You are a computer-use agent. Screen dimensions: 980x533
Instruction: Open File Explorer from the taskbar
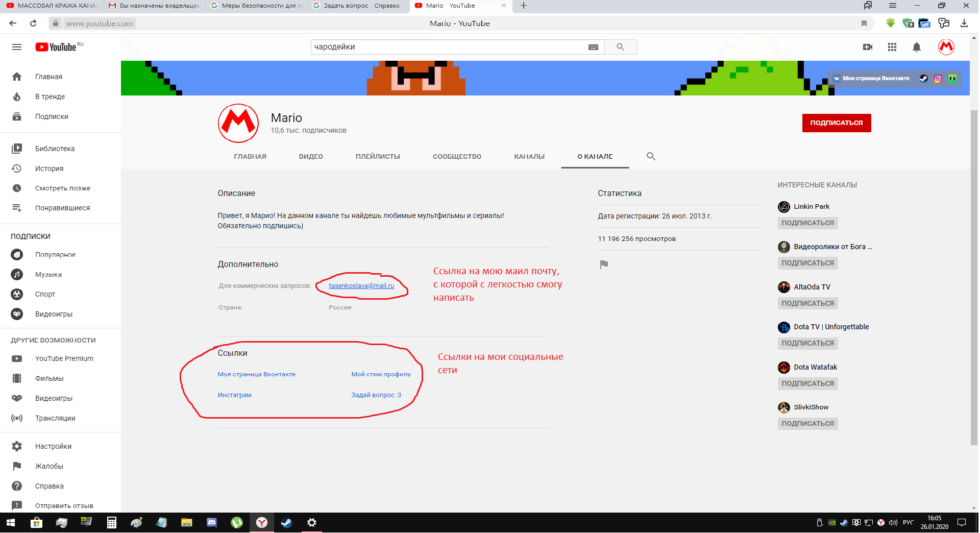coord(186,523)
